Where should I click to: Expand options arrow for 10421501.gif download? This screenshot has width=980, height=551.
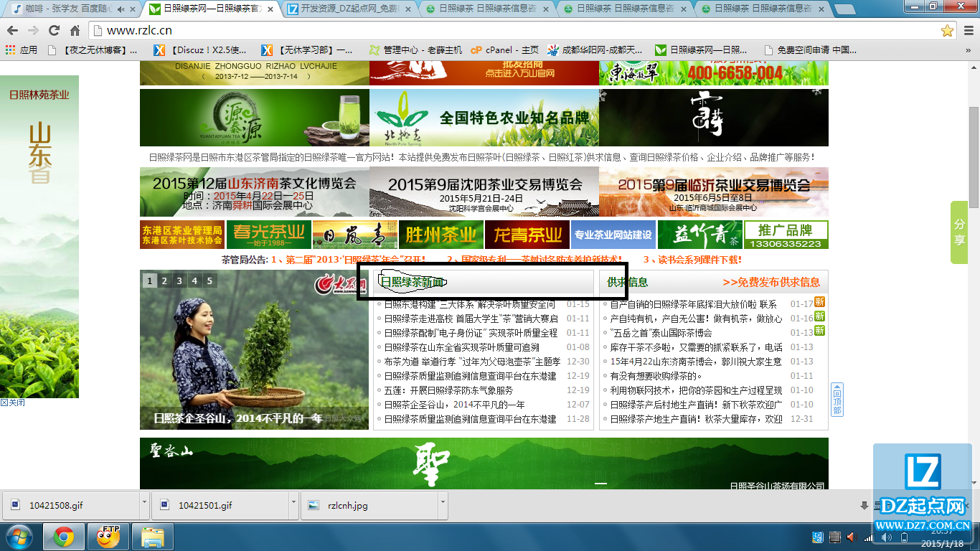click(293, 505)
